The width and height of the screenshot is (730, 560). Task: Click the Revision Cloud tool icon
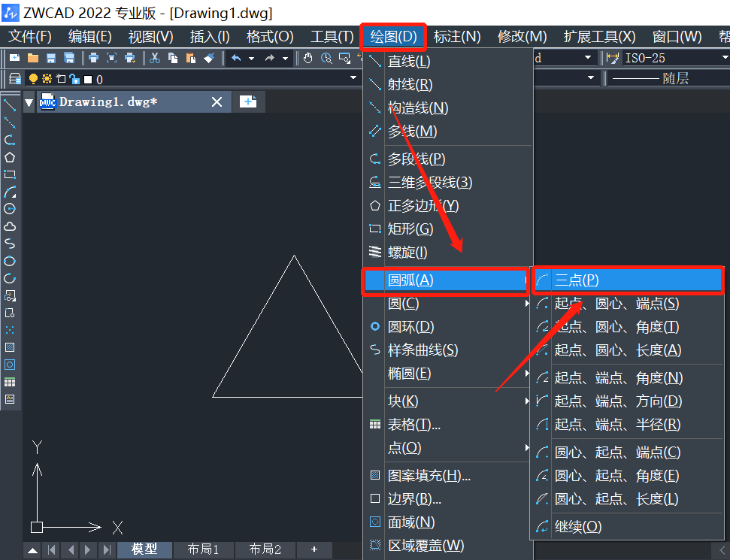tap(10, 226)
